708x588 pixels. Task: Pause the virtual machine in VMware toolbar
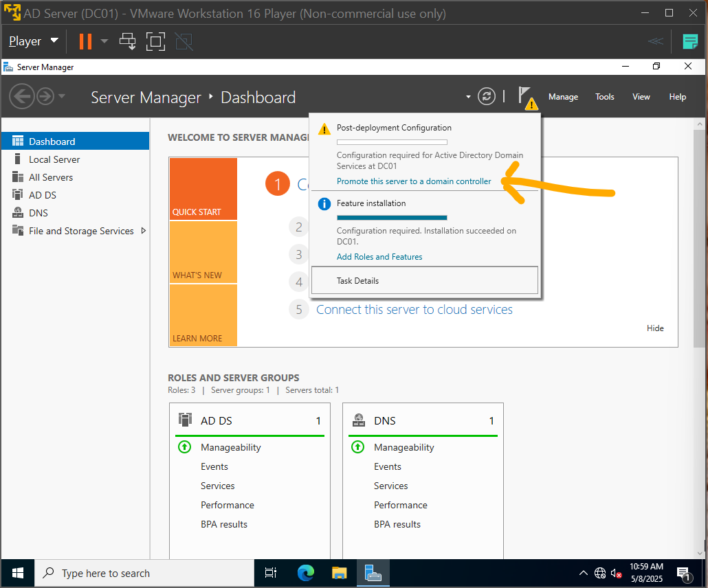[85, 41]
